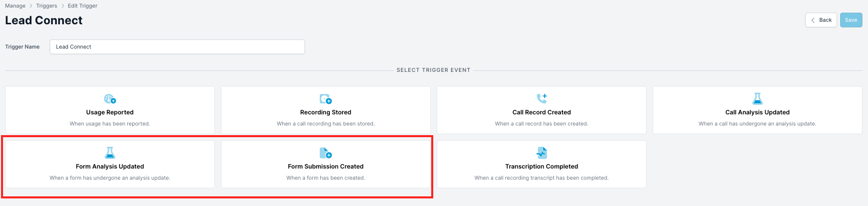Image resolution: width=868 pixels, height=206 pixels.
Task: Pick the Call Record Created title
Action: point(542,112)
